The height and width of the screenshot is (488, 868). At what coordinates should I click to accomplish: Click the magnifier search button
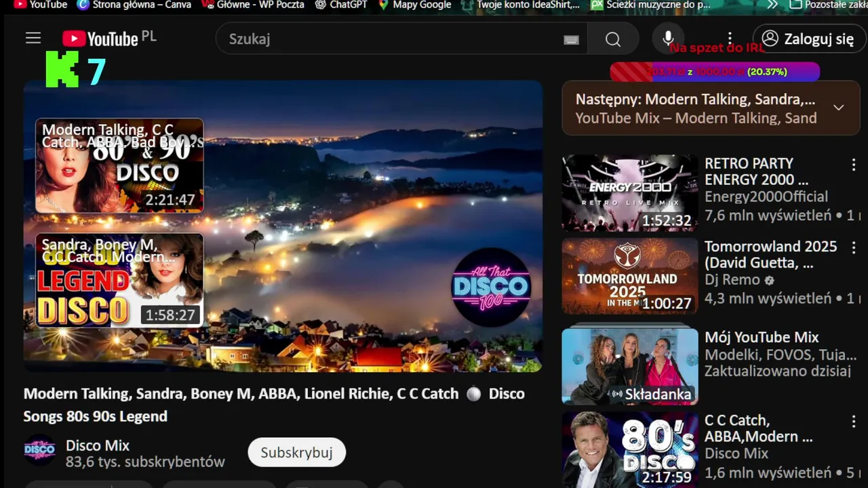613,39
